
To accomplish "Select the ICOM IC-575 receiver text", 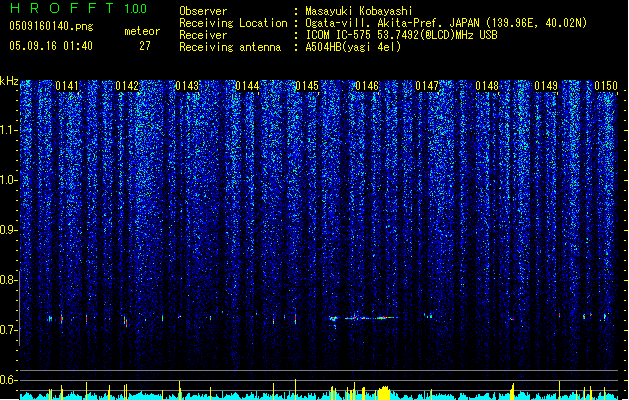I will [401, 35].
